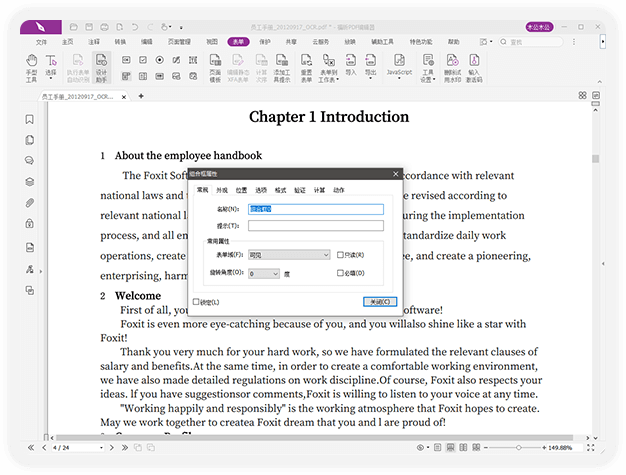Close the 员工手册 document tab
The width and height of the screenshot is (626, 475).
124,97
